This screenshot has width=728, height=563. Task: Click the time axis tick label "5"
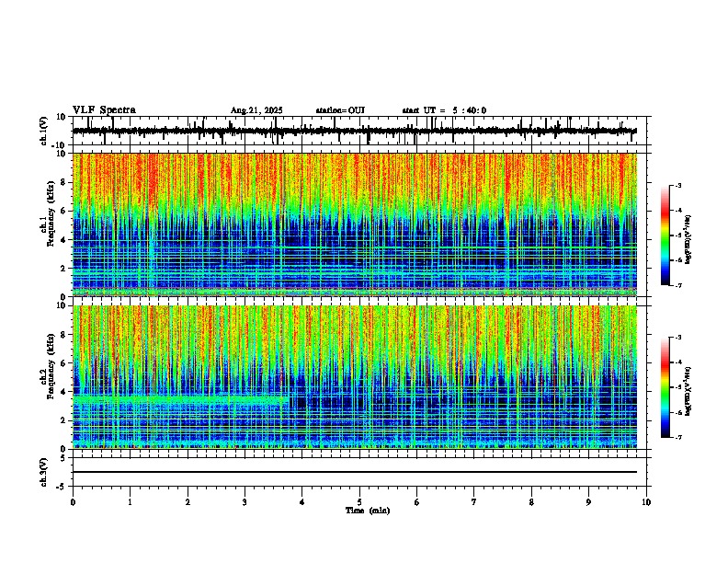click(x=359, y=502)
